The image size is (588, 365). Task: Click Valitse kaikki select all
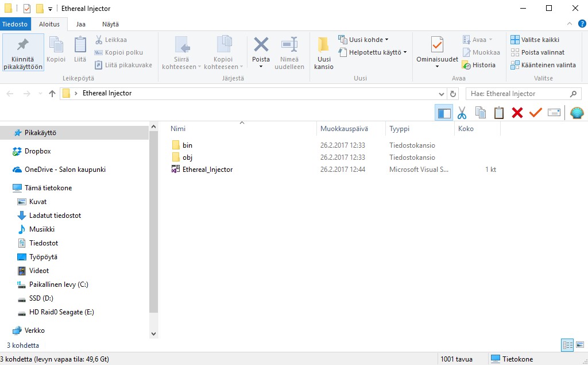coord(535,40)
